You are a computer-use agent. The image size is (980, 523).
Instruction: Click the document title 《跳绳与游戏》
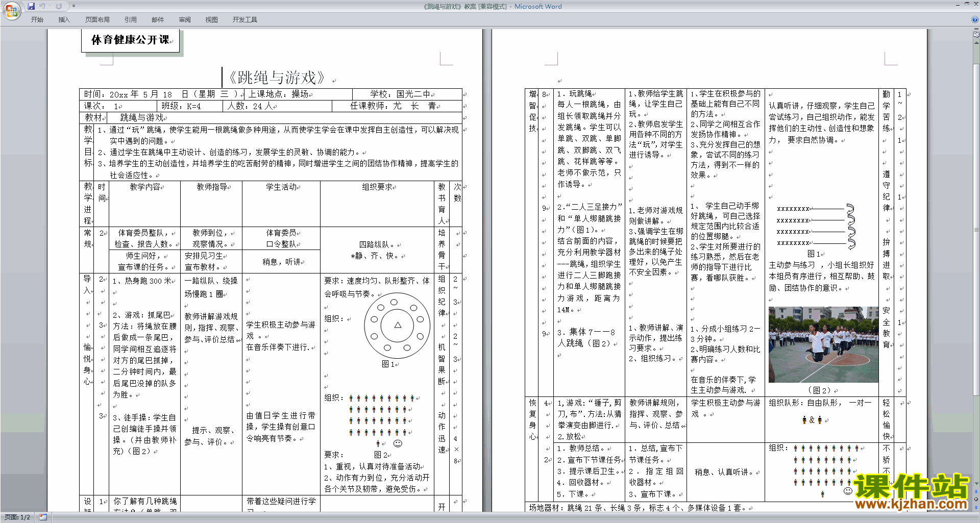[x=277, y=78]
